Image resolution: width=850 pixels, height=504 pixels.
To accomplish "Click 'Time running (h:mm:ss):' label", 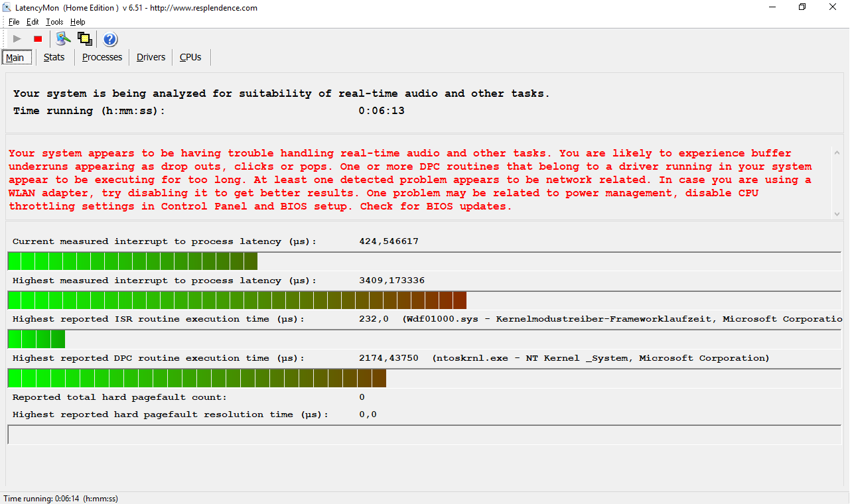I will [89, 111].
